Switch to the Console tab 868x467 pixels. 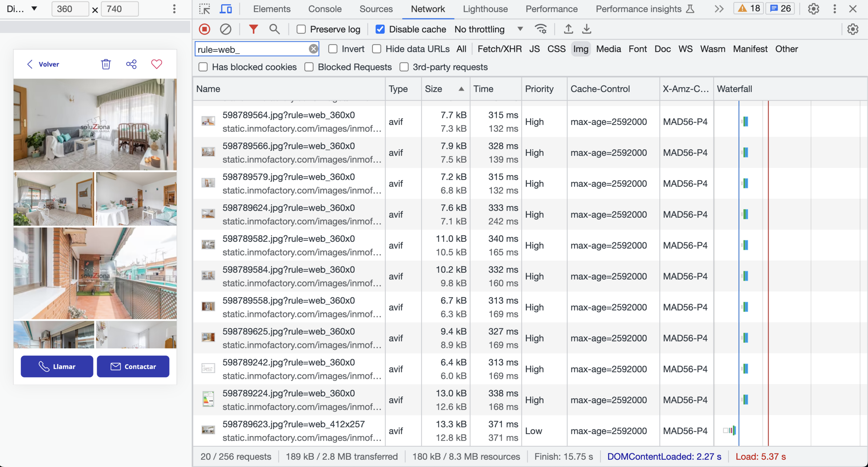(x=325, y=9)
